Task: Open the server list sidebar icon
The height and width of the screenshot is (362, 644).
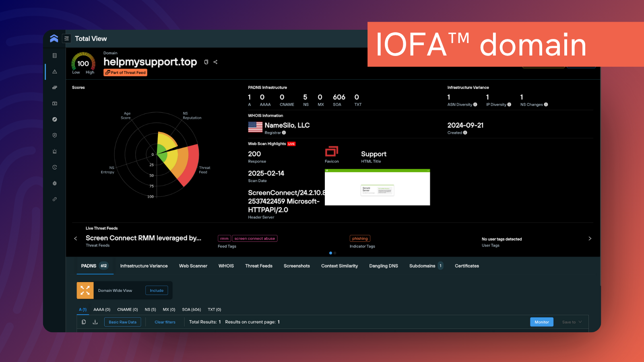Action: 55,56
